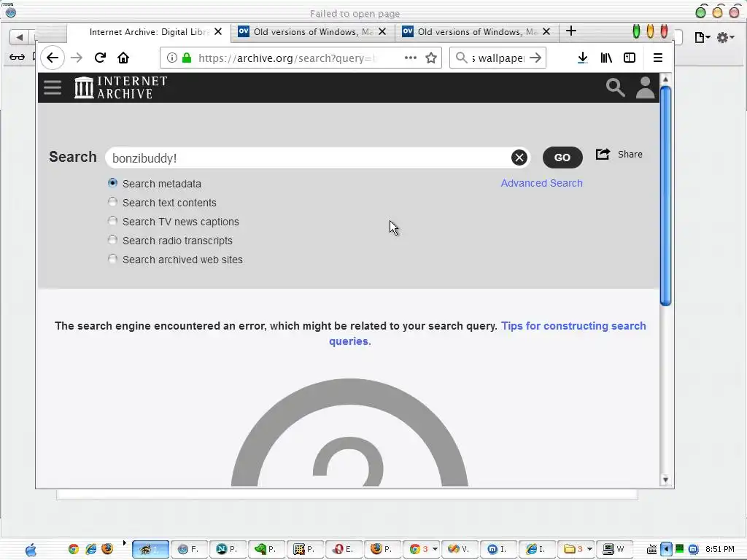Click the wallpaper browser search box
Image resolution: width=747 pixels, height=560 pixels.
tap(498, 58)
